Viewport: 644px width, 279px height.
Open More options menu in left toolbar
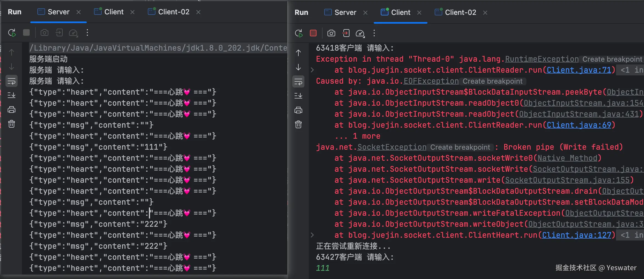tap(87, 33)
